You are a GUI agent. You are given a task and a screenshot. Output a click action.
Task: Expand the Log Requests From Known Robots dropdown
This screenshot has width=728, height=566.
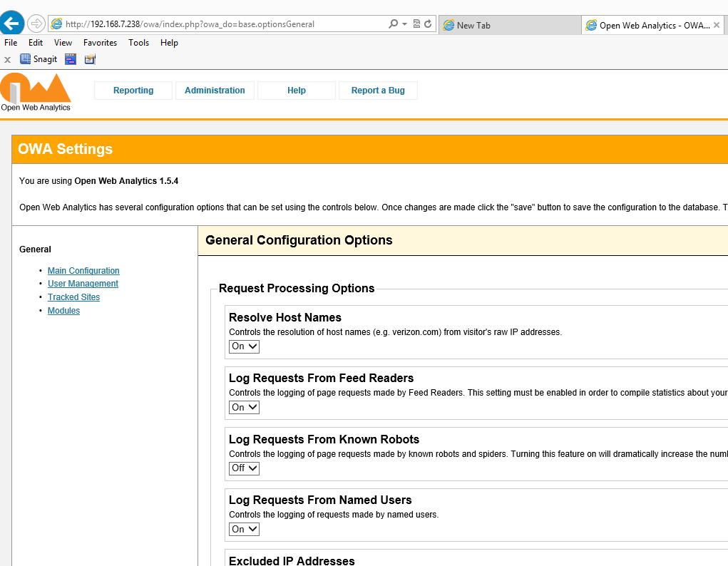coord(244,468)
